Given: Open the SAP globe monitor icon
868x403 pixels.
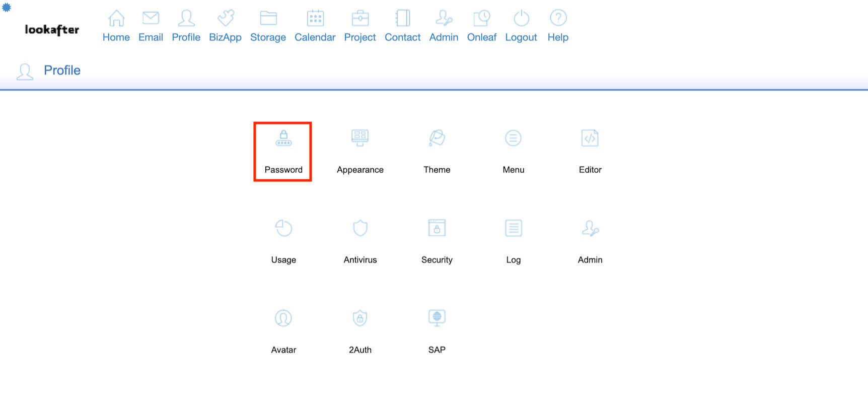Looking at the screenshot, I should 437,318.
